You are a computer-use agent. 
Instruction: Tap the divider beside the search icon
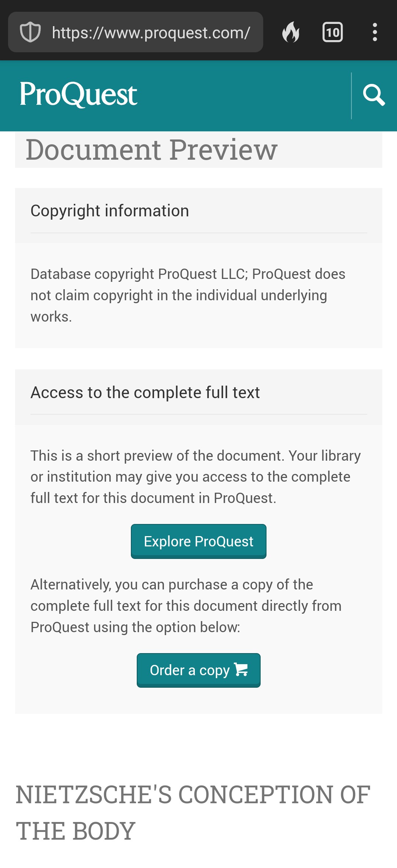(351, 96)
